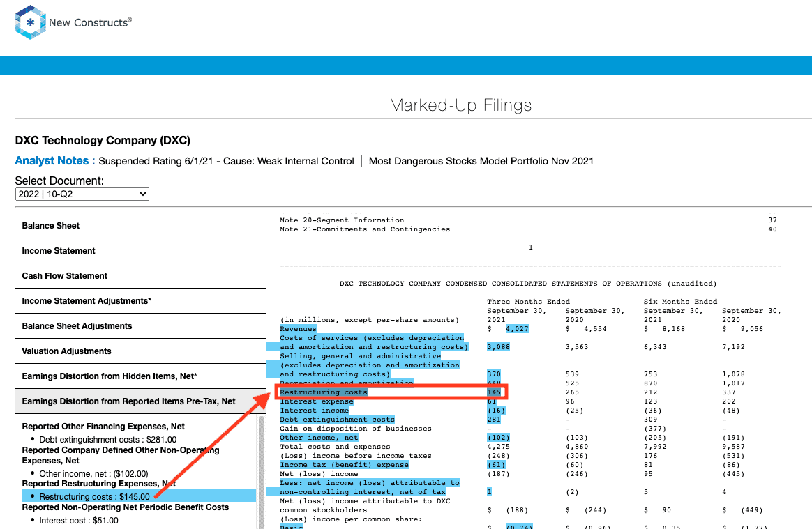Image resolution: width=812 pixels, height=529 pixels.
Task: Click Reported Company Defined Other Non-Operating heading
Action: pyautogui.click(x=121, y=456)
